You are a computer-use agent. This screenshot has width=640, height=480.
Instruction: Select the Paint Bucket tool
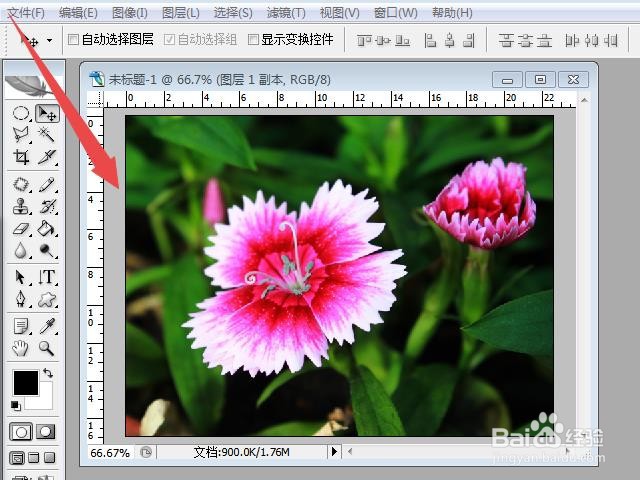[x=47, y=229]
